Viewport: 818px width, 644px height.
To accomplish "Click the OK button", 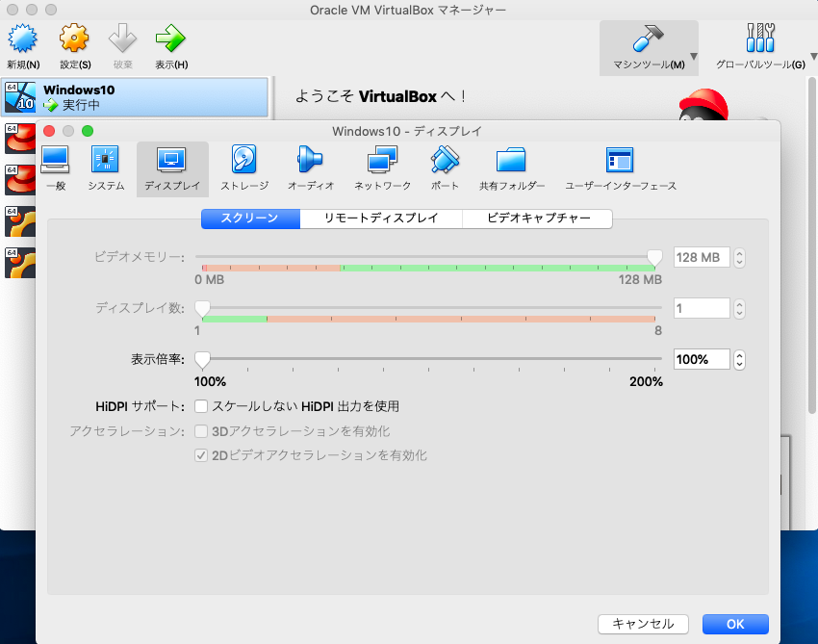I will point(735,624).
